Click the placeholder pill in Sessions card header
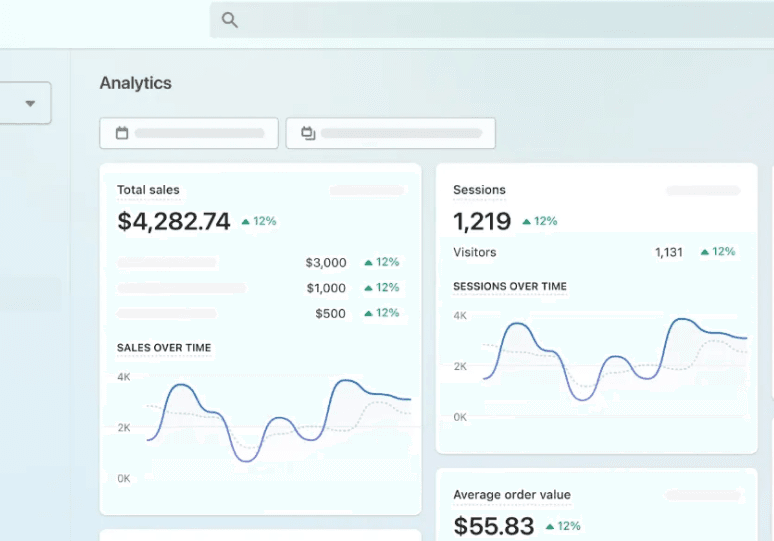Viewport: 774px width, 541px height. [x=703, y=190]
